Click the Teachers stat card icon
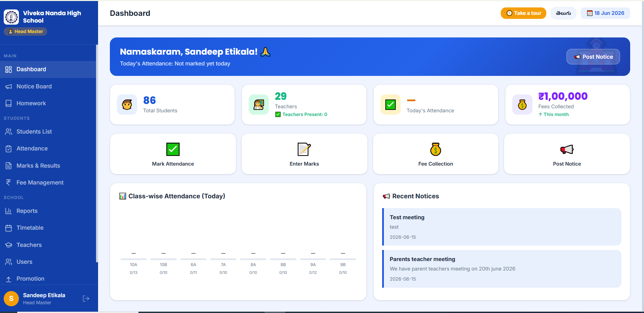This screenshot has height=313, width=644. [259, 105]
